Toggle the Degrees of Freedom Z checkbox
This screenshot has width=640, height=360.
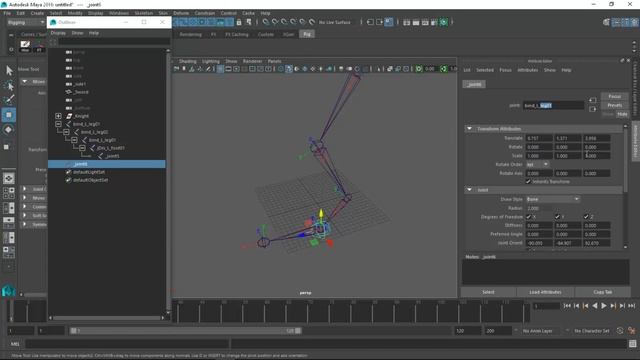coord(586,217)
